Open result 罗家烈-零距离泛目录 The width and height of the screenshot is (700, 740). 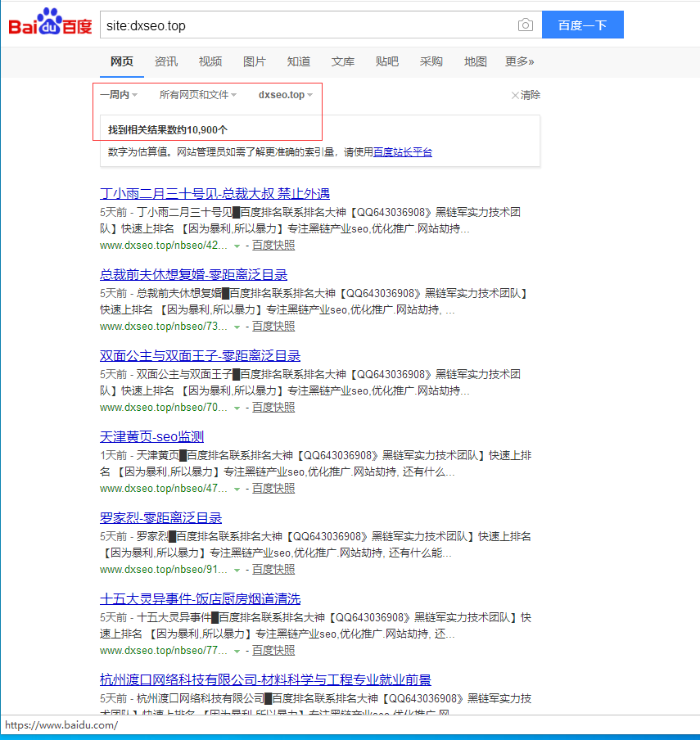coord(160,518)
